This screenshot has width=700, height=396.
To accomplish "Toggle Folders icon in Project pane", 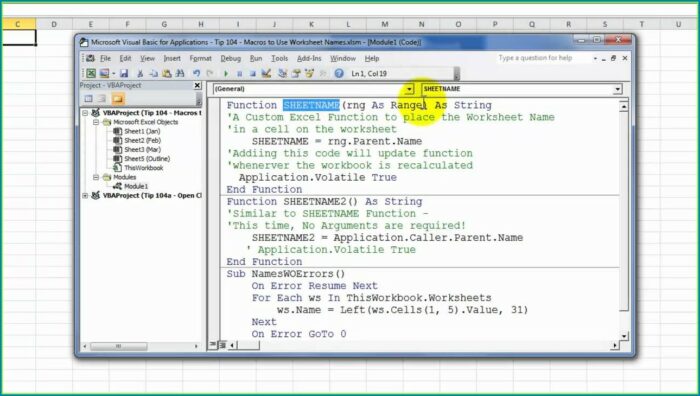I will click(x=117, y=98).
